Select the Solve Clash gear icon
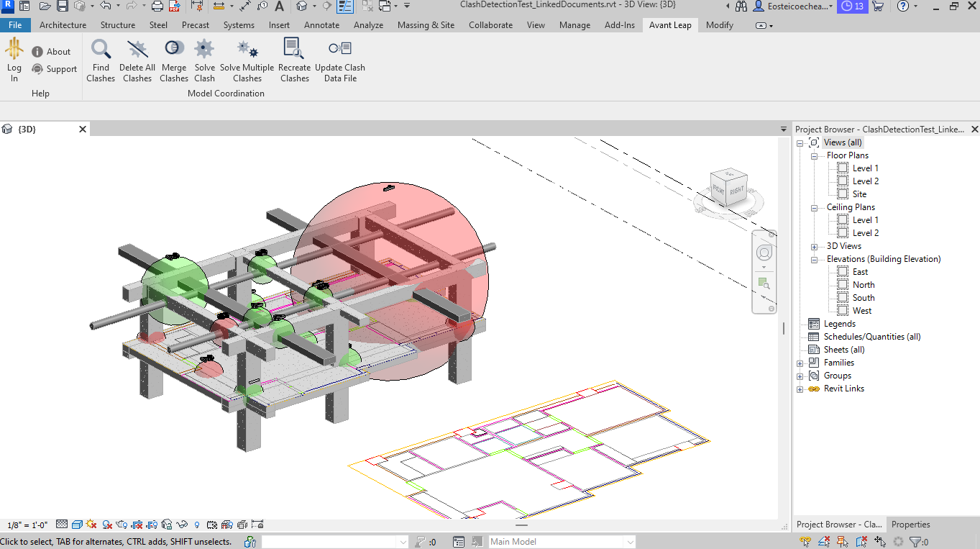The width and height of the screenshot is (980, 549). coord(204,60)
